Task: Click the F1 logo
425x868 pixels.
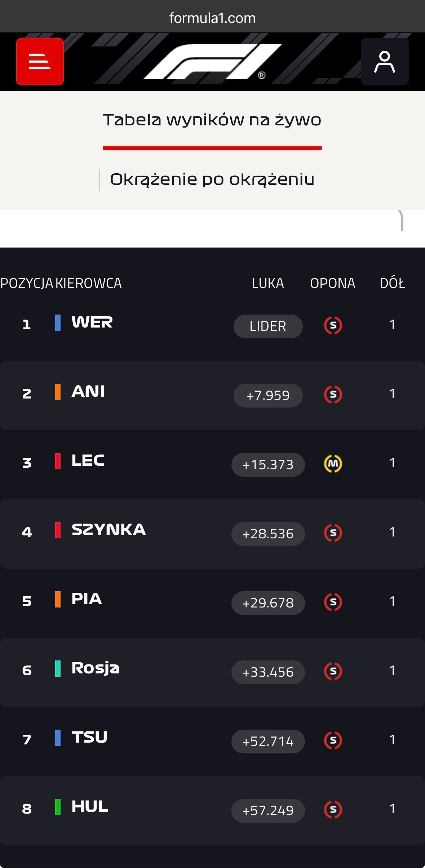Action: click(212, 62)
